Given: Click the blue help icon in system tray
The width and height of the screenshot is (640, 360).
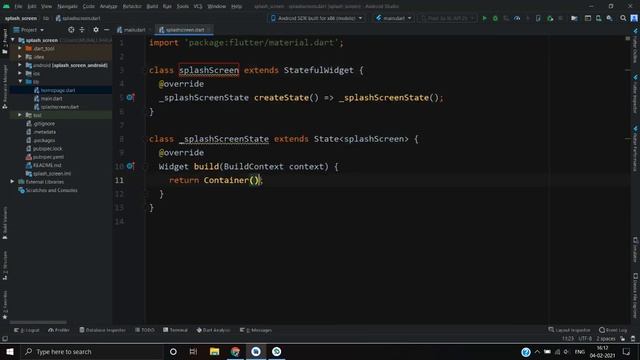Looking at the screenshot, I should 526,351.
